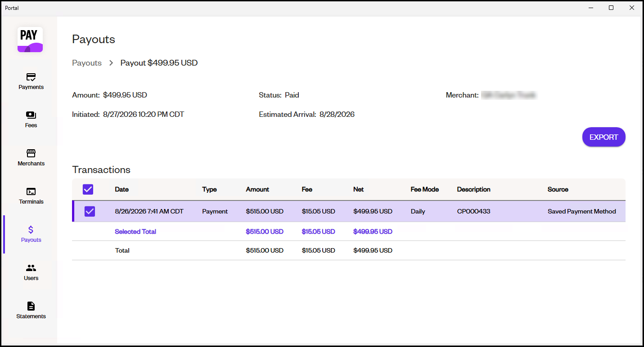
Task: Click the EXPORT button
Action: tap(603, 137)
